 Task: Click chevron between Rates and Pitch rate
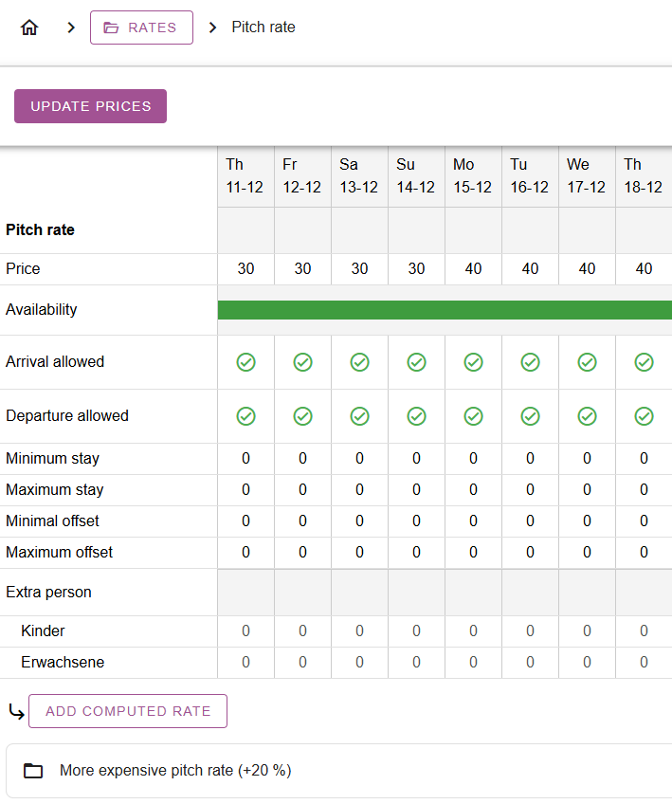[x=212, y=27]
